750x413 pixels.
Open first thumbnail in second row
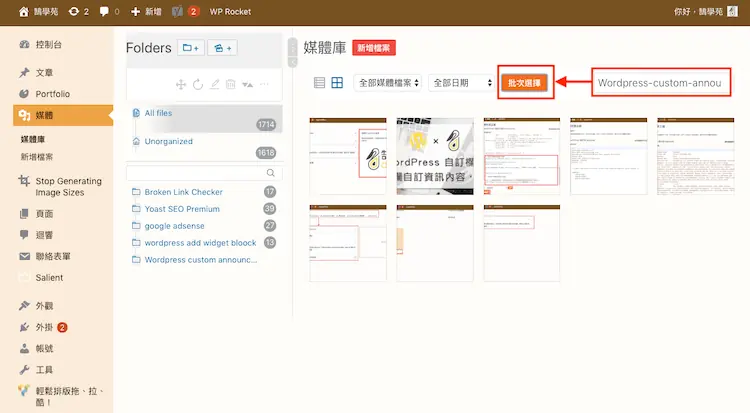coord(348,243)
